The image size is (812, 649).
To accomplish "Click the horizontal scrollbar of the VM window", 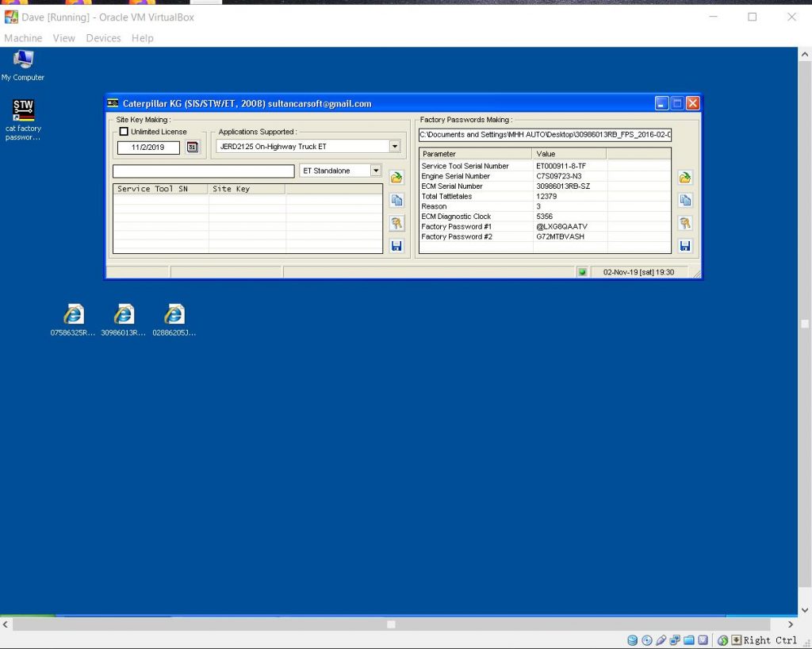I will [x=391, y=624].
